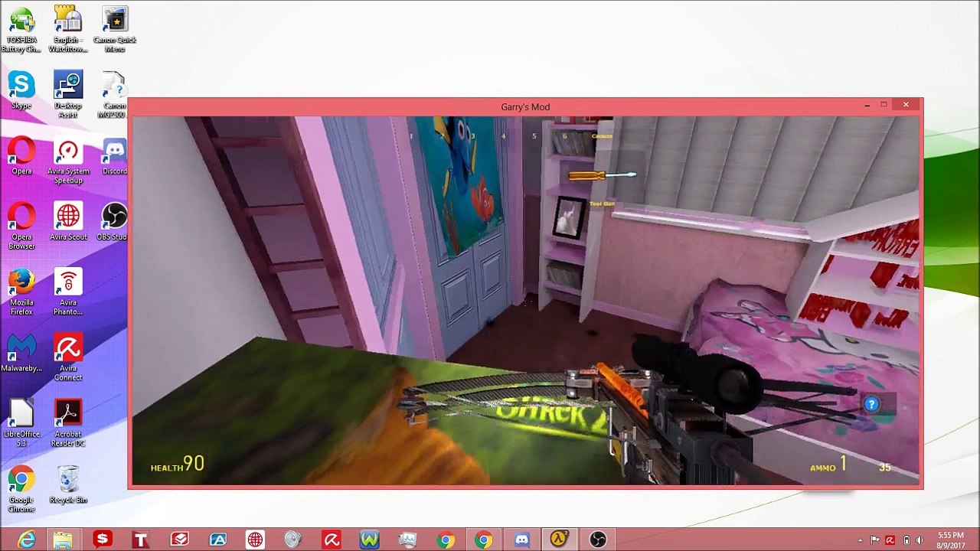980x551 pixels.
Task: Open the LibreOffice 5.3 desktop icon
Action: pyautogui.click(x=21, y=424)
